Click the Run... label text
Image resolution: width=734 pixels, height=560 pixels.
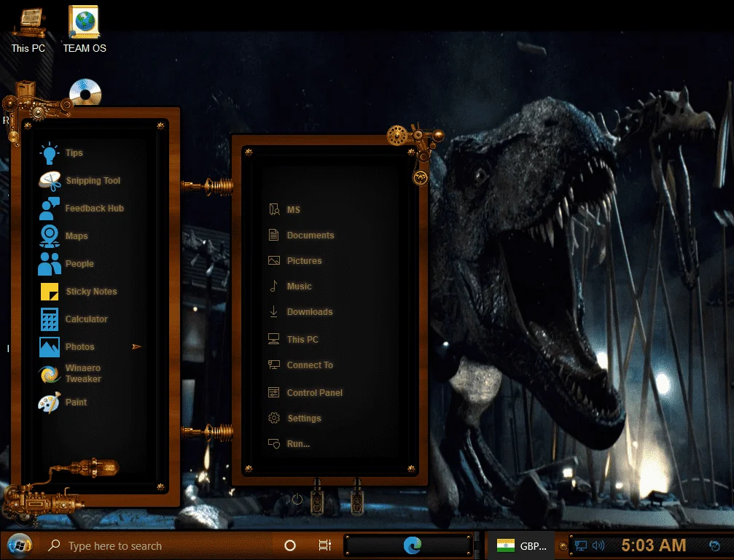coord(298,443)
